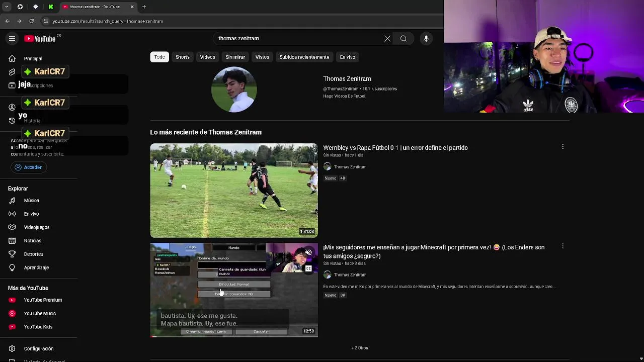Go back in the browser
The image size is (644, 362).
click(7, 21)
